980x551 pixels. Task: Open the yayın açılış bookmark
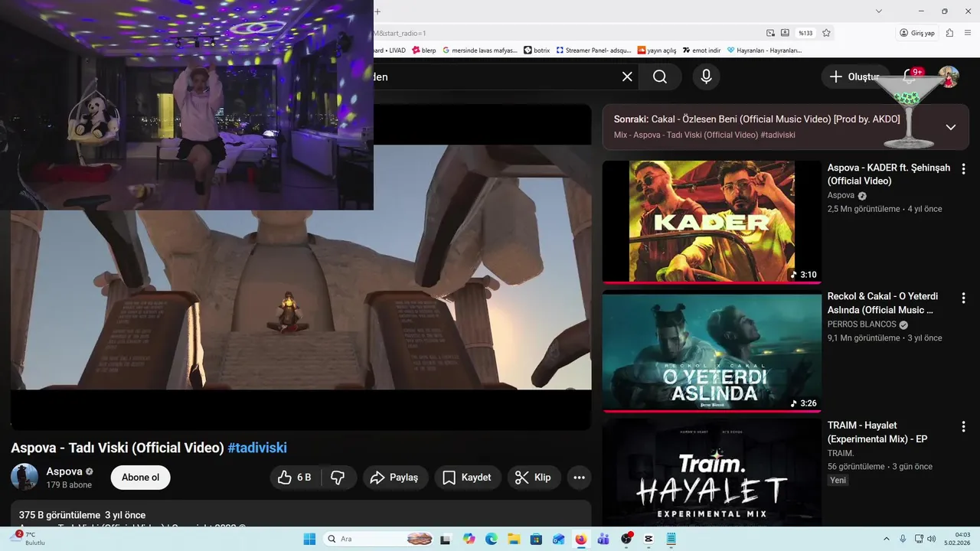pos(657,51)
